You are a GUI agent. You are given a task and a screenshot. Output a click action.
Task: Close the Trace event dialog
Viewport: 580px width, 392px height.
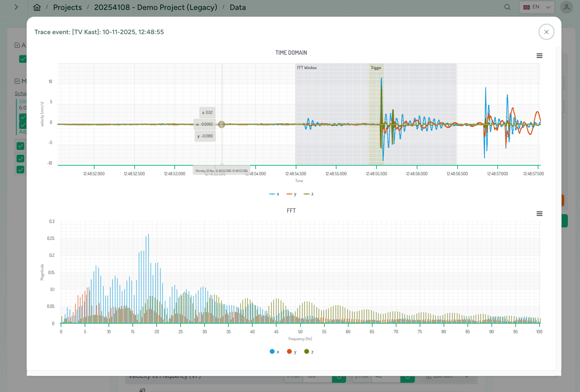(546, 32)
